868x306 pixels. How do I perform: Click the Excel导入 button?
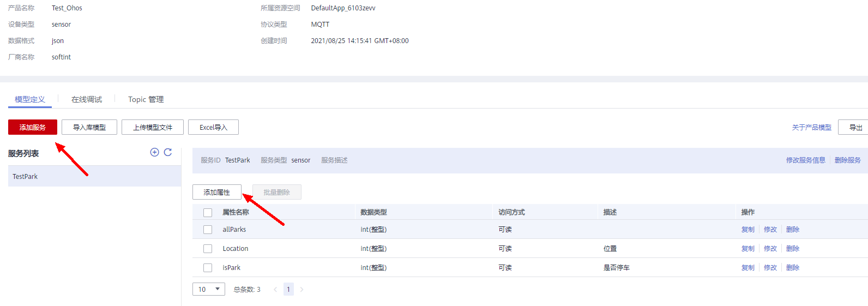click(x=213, y=127)
